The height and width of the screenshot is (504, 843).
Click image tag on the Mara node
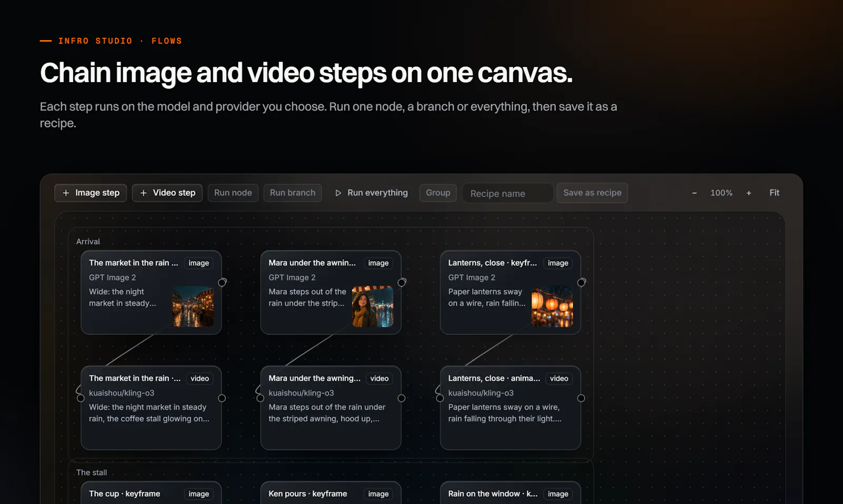point(378,263)
